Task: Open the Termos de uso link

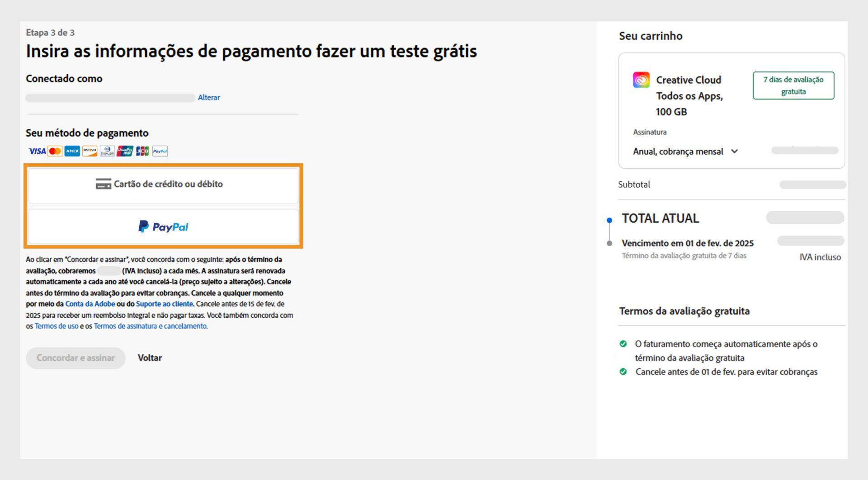Action: click(x=57, y=326)
